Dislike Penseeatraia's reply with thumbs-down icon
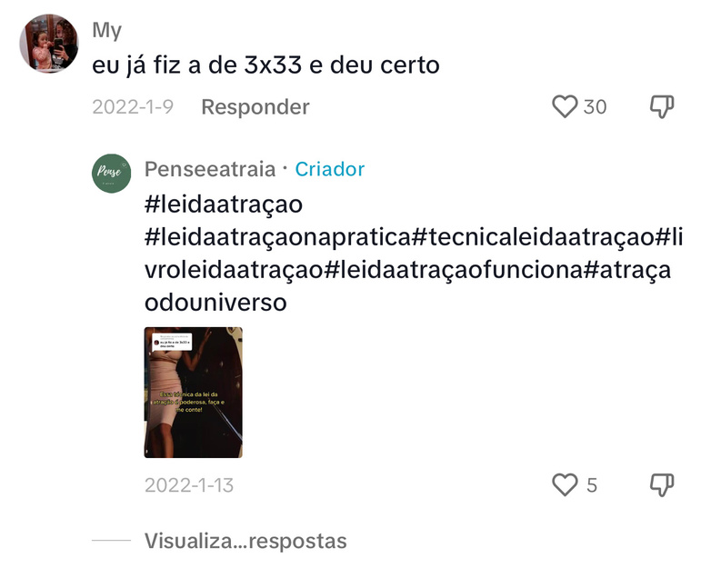This screenshot has height=588, width=701. coord(661,484)
